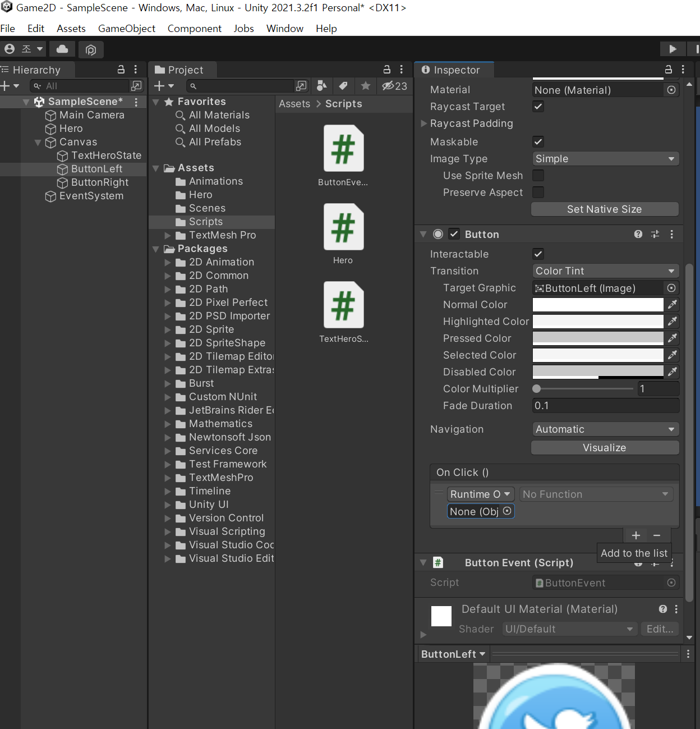This screenshot has height=729, width=700.
Task: Open Normal Color swatch
Action: tap(598, 305)
